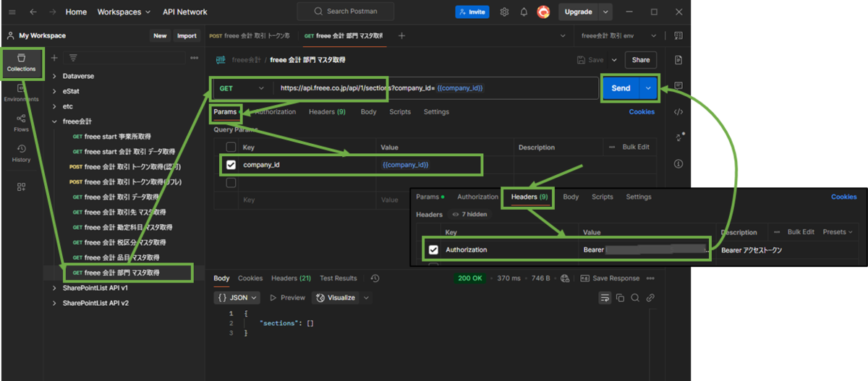
Task: Click Bulk Edit in the Query Params table
Action: (636, 147)
